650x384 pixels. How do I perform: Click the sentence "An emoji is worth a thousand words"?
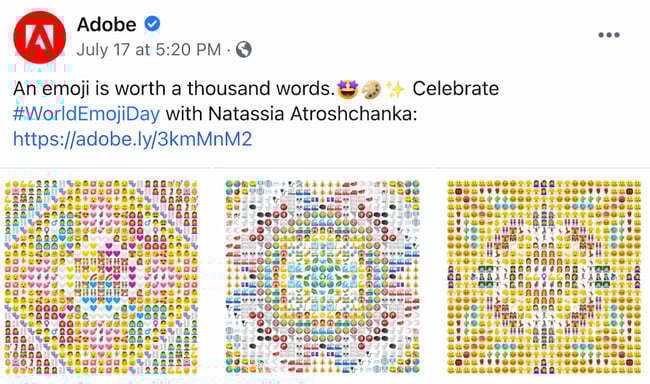pyautogui.click(x=174, y=89)
